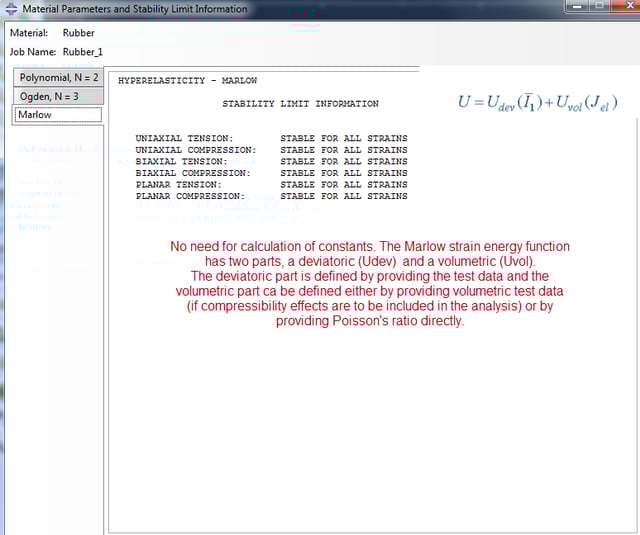The height and width of the screenshot is (535, 640).
Task: Click 'STABILITY LIMIT INFORMATION' heading text
Action: [x=300, y=104]
